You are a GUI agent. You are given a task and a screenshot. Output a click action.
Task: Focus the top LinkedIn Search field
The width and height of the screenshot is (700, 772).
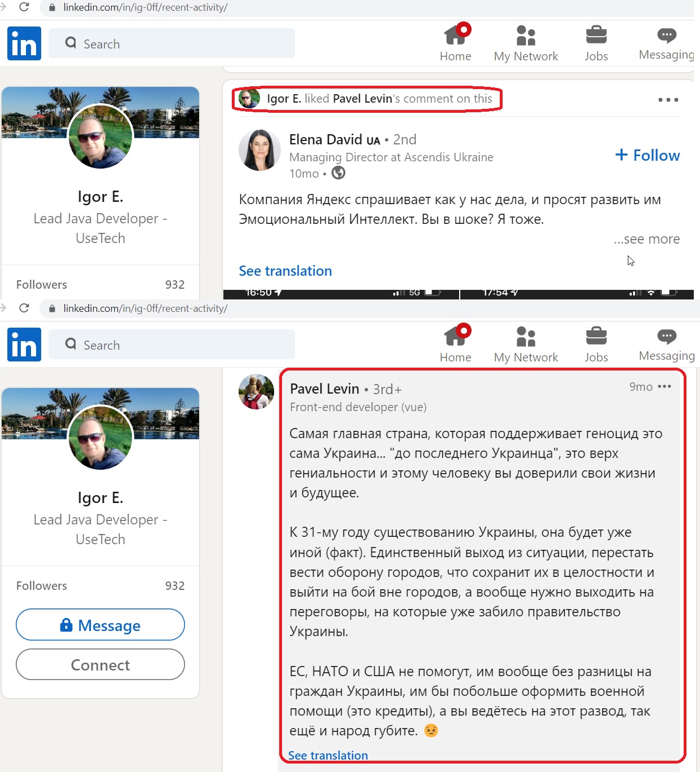pyautogui.click(x=171, y=43)
